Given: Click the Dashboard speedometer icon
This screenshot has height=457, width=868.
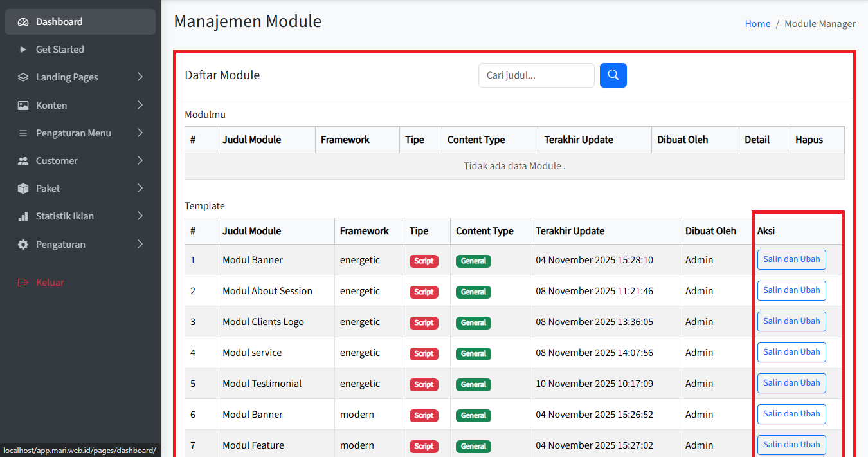Looking at the screenshot, I should pos(23,22).
